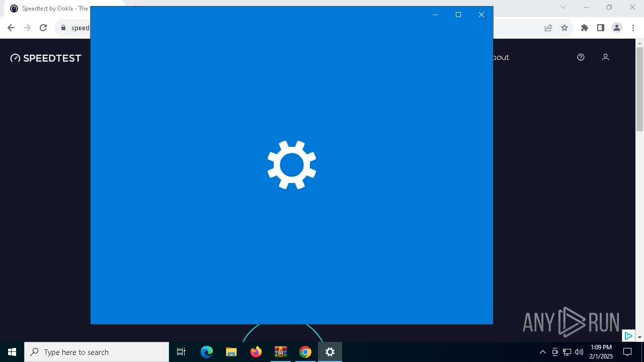644x362 pixels.
Task: Open the volume control in the tray
Action: point(579,352)
